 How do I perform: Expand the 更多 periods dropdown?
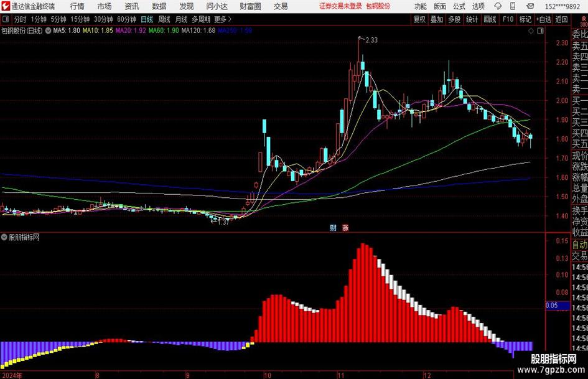(223, 19)
